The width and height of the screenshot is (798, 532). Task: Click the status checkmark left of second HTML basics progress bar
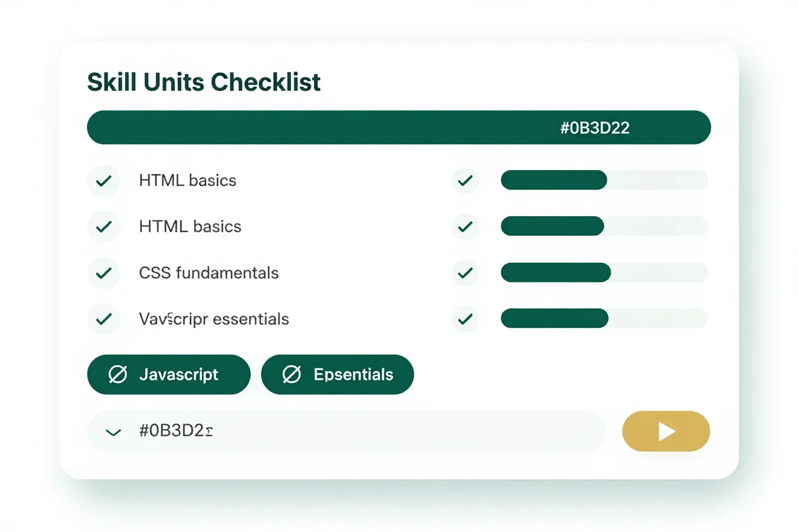pos(465,226)
